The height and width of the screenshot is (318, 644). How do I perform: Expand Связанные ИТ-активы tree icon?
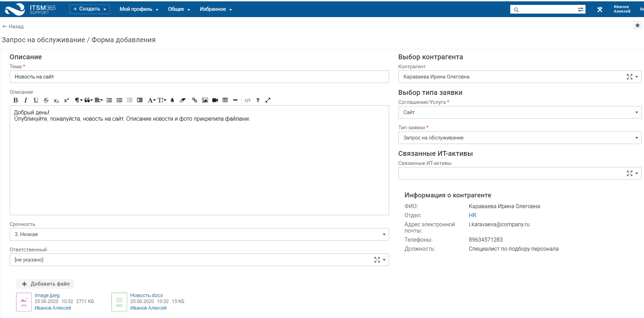point(629,173)
